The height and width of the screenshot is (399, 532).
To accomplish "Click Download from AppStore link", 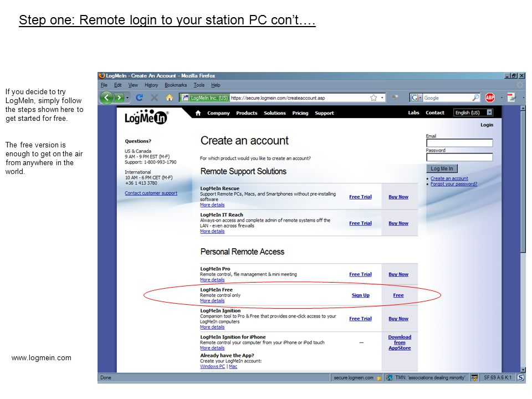I will point(400,342).
